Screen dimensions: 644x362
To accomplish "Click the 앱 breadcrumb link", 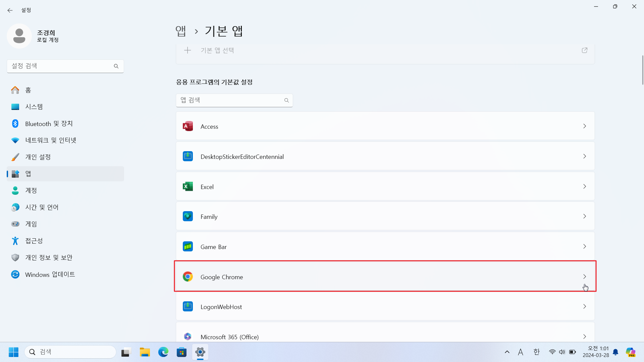I will click(181, 31).
